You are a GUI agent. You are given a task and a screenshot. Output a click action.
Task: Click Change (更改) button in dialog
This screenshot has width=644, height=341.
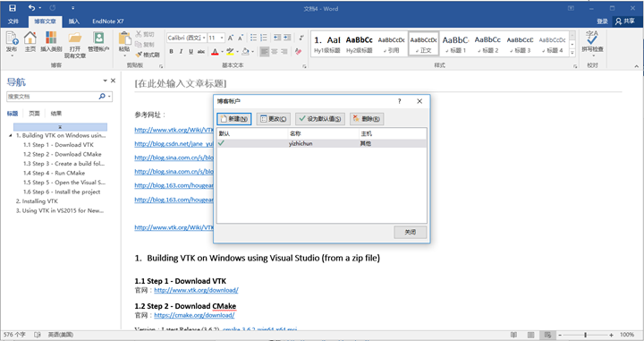tap(274, 119)
